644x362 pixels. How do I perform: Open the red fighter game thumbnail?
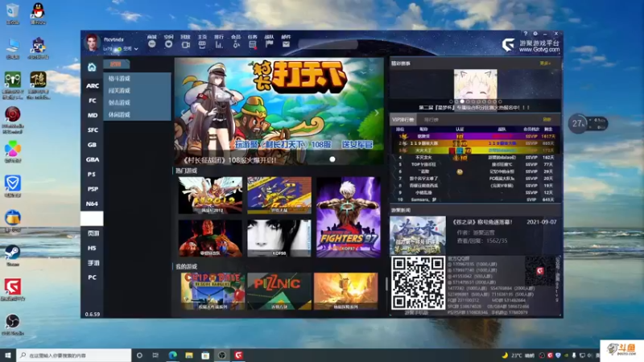210,238
